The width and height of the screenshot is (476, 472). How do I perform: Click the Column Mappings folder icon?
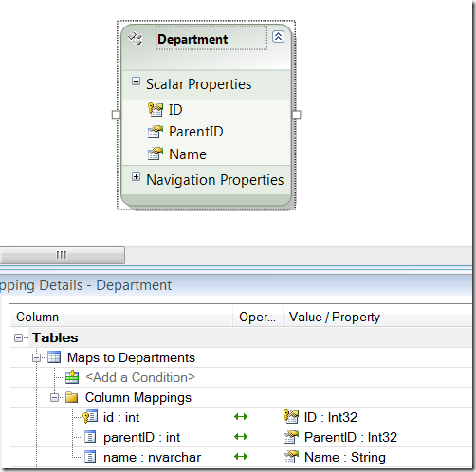click(72, 397)
